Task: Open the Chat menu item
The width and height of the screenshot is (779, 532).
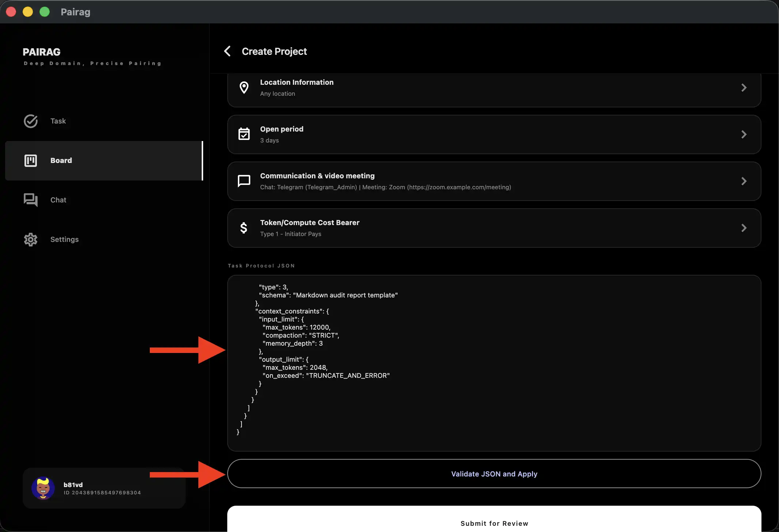Action: [104, 200]
